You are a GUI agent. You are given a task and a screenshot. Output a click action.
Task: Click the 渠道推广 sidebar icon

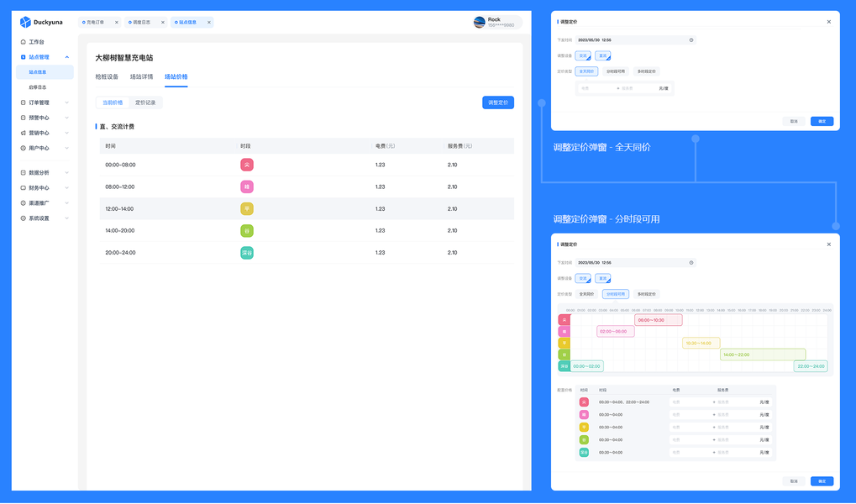click(x=23, y=203)
